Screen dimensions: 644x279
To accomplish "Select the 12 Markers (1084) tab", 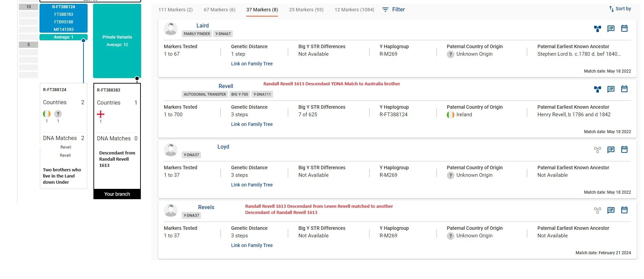I will pyautogui.click(x=354, y=10).
